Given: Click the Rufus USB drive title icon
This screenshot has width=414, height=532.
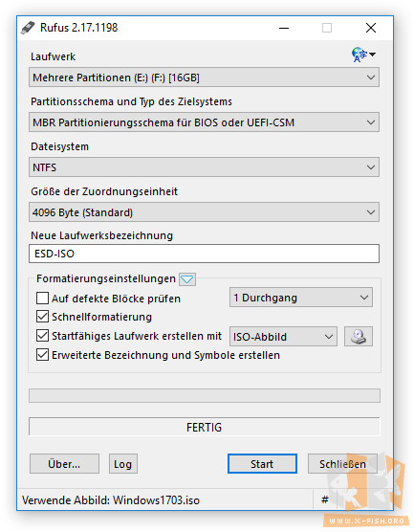Looking at the screenshot, I should (28, 28).
